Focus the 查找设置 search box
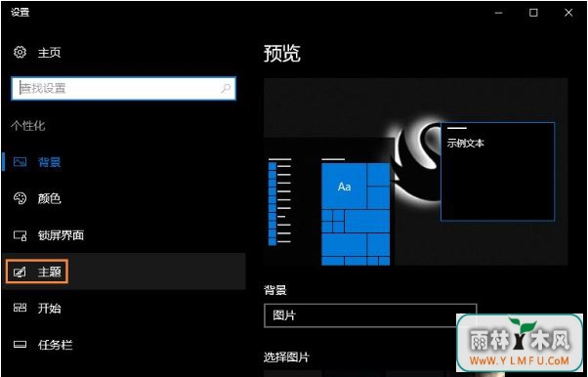 click(x=124, y=89)
